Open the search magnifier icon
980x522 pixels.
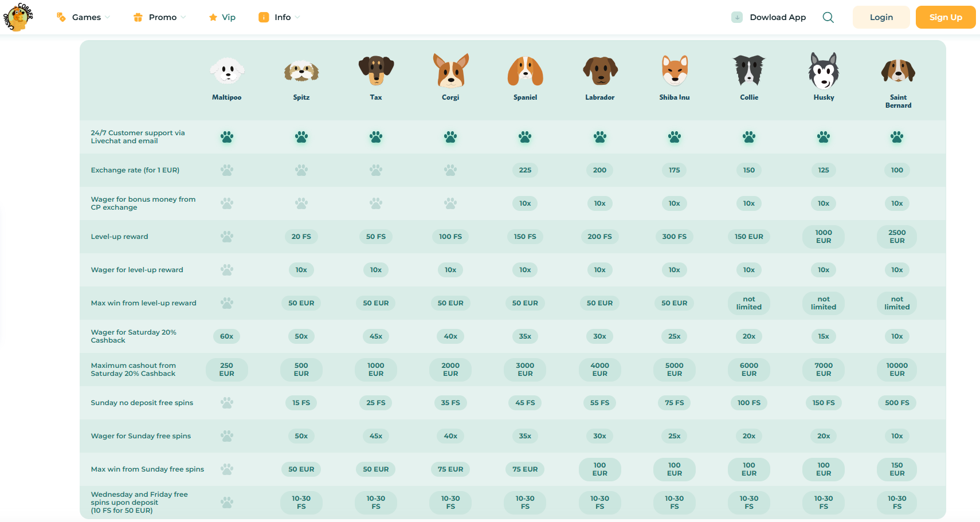point(828,17)
